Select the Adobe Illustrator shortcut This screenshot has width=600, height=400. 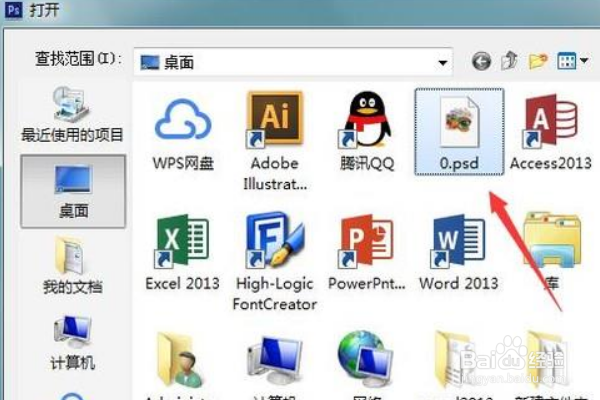[275, 141]
